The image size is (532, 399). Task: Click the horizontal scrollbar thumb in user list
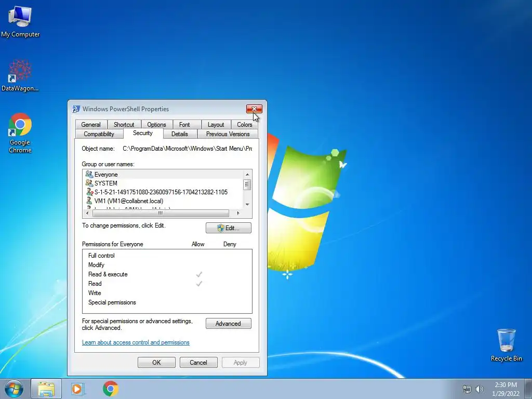click(x=161, y=213)
